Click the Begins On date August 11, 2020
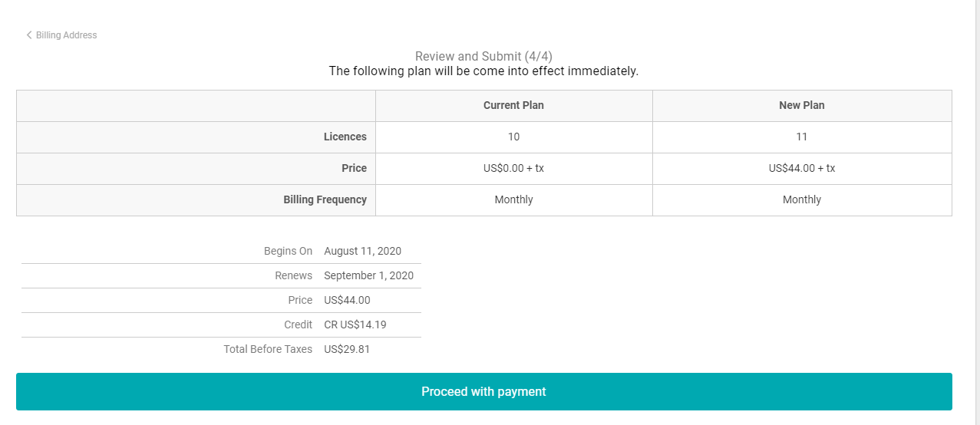This screenshot has width=980, height=425. coord(362,252)
